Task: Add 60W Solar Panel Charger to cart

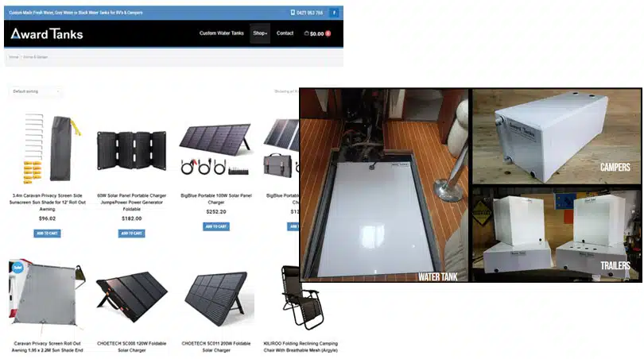Action: pos(132,234)
